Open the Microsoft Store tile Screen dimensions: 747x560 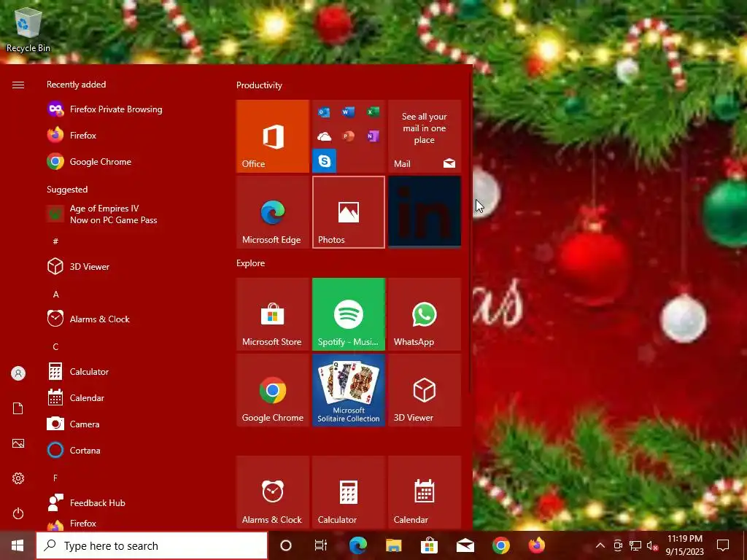click(x=273, y=314)
